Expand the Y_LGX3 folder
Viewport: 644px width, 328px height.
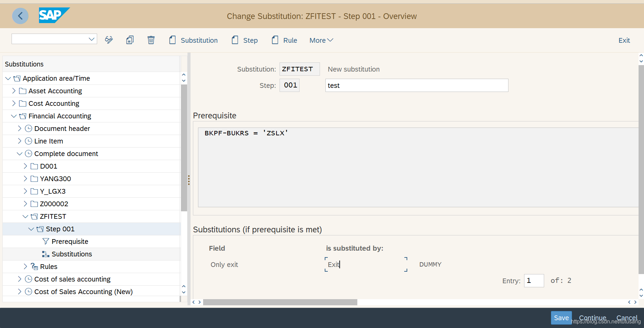25,191
